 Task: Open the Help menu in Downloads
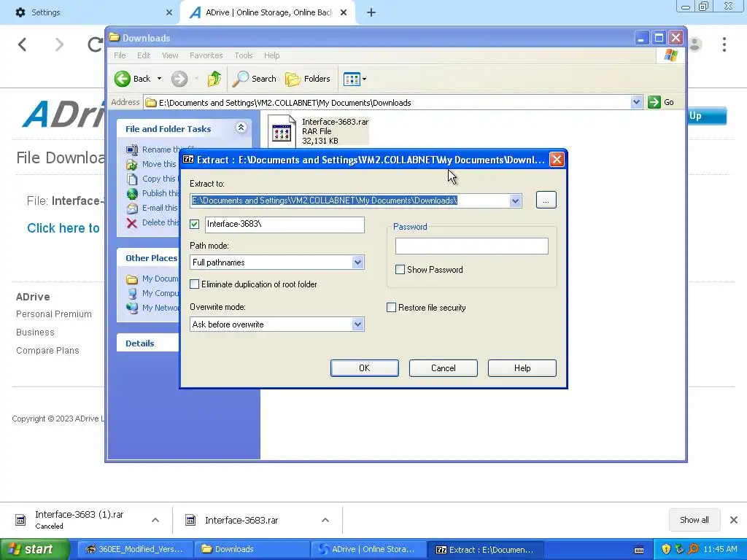[x=271, y=55]
